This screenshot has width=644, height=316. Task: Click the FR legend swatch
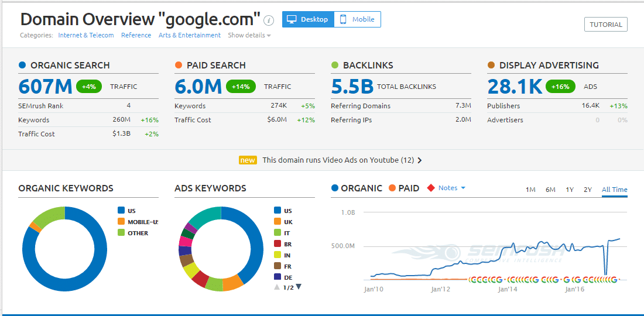[x=278, y=266]
